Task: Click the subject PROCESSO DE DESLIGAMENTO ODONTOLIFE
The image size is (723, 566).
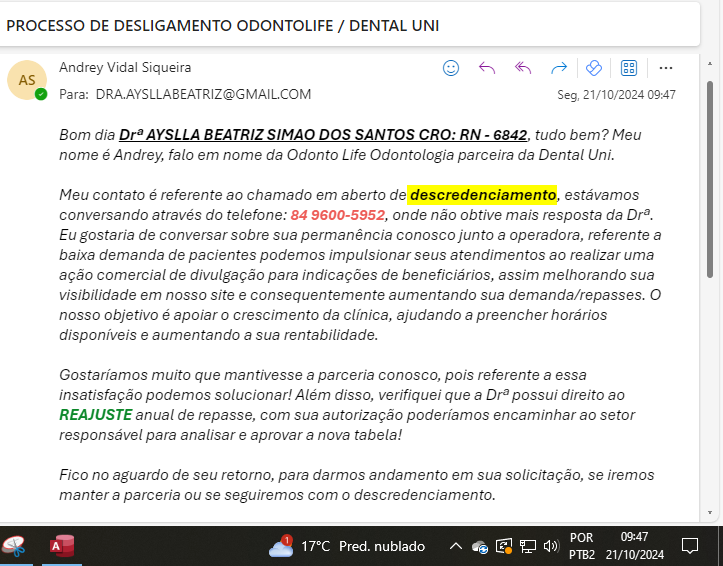Action: [170, 26]
